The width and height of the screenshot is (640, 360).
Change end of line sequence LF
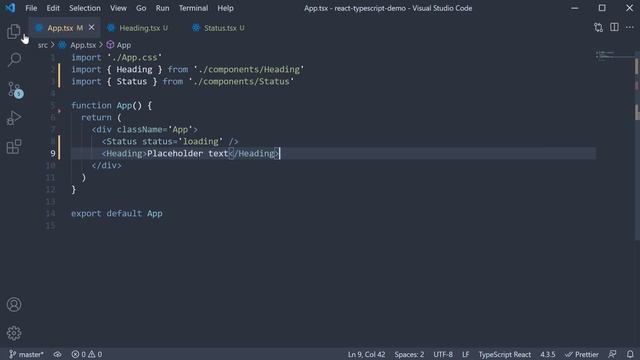[x=465, y=354]
